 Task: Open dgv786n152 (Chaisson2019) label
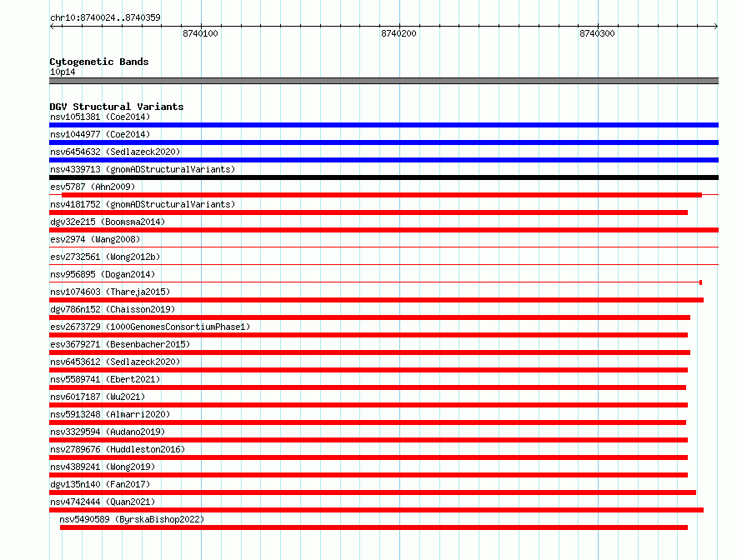point(113,309)
